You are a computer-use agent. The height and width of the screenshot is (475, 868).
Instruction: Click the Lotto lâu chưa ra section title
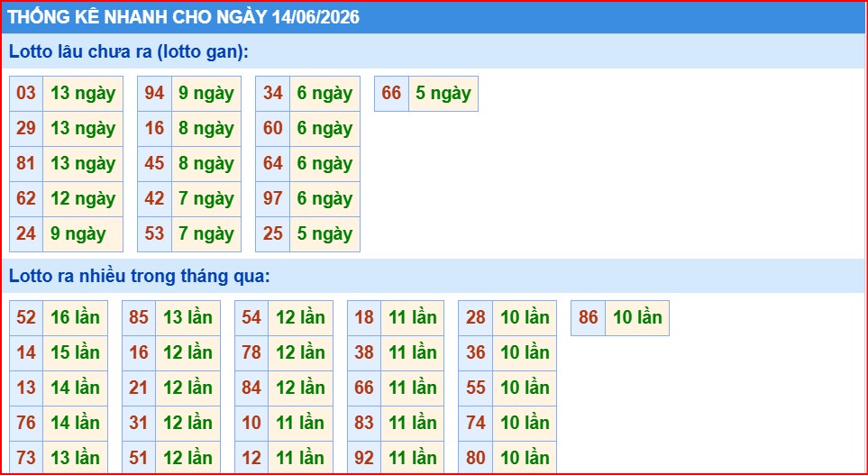tap(129, 51)
